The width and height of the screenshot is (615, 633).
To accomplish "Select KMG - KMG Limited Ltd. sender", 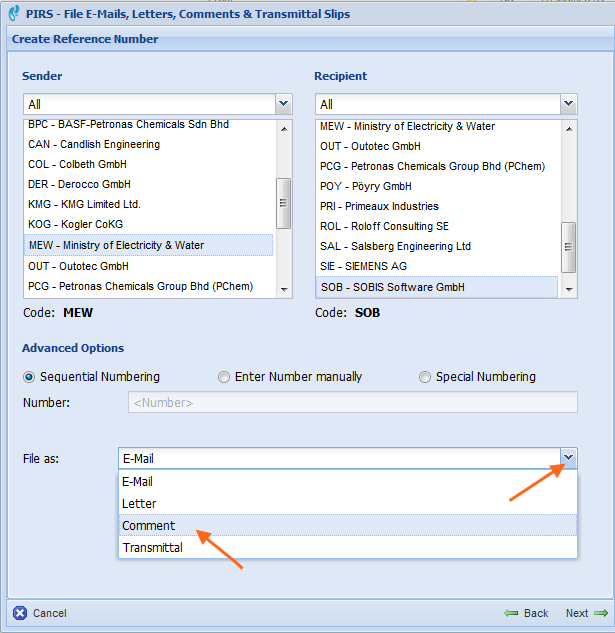I will tap(149, 204).
